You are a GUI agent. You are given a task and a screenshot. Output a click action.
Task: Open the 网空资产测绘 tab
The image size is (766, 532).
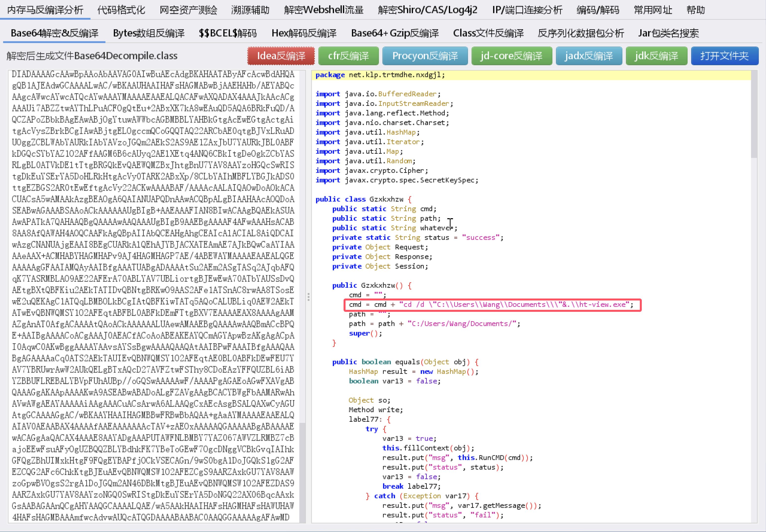tap(188, 10)
